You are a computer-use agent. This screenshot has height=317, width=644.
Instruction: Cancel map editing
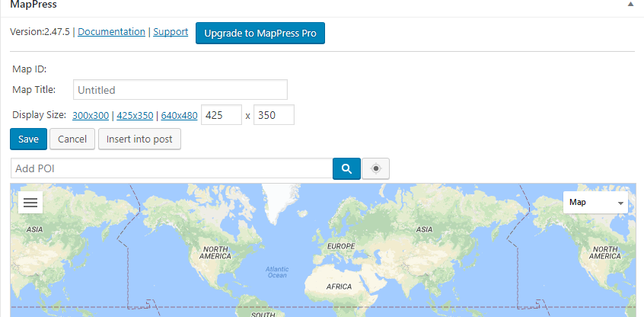72,139
